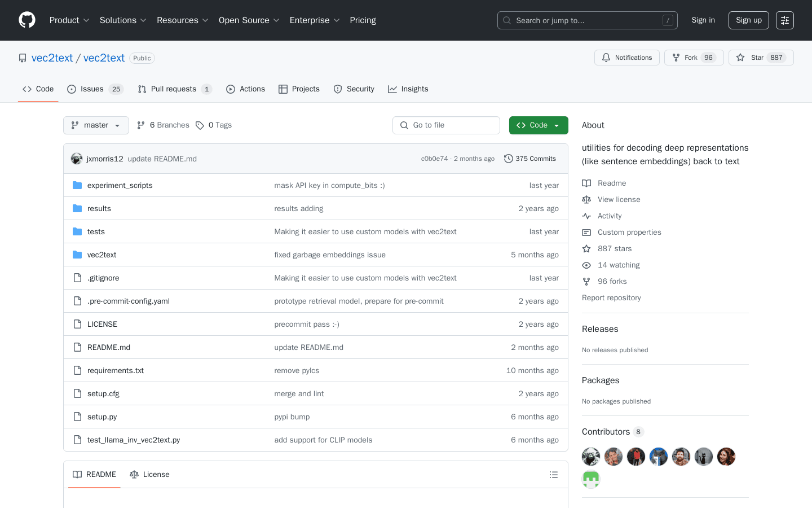Open the experiment_scripts folder
Viewport: 812px width, 508px height.
tap(120, 185)
